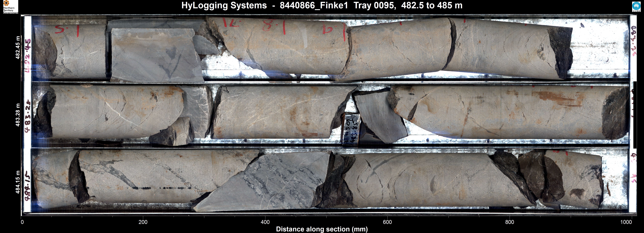Select the 484.15 m depth label
The height and width of the screenshot is (233, 644).
click(x=18, y=182)
